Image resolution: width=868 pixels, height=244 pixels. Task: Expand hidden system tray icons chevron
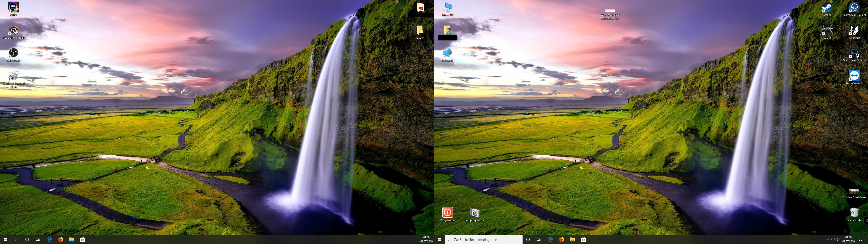point(827,240)
